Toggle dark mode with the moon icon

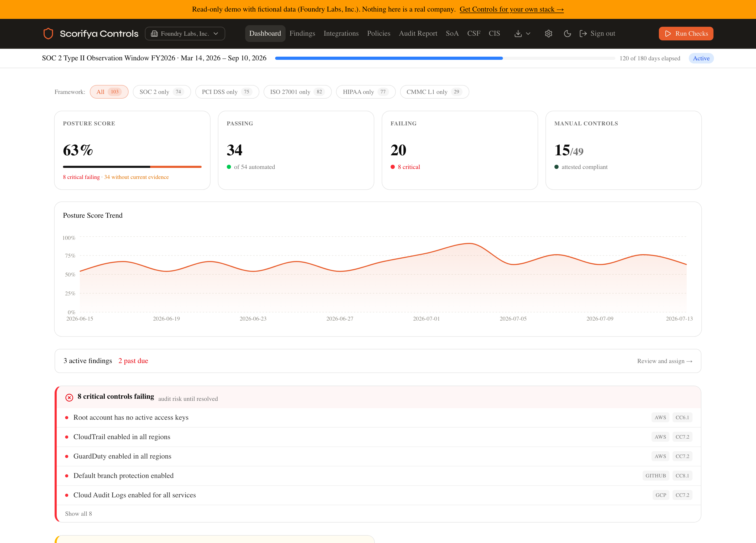567,34
